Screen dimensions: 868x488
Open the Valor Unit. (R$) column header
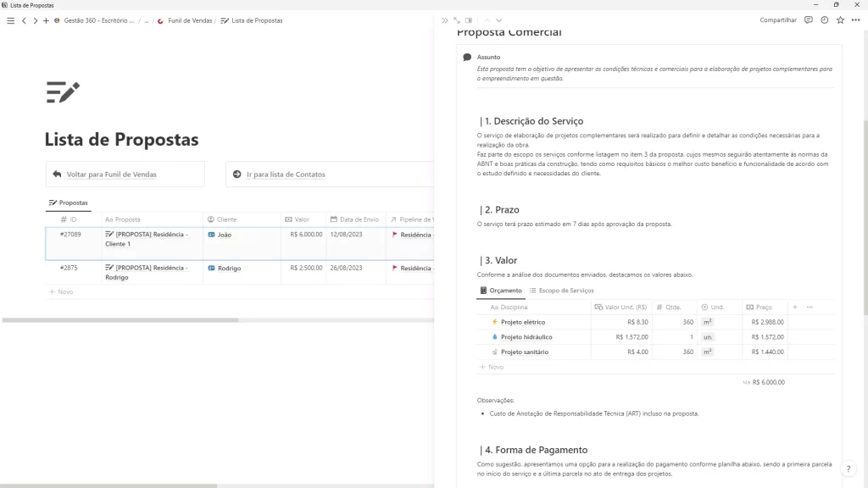click(x=621, y=307)
